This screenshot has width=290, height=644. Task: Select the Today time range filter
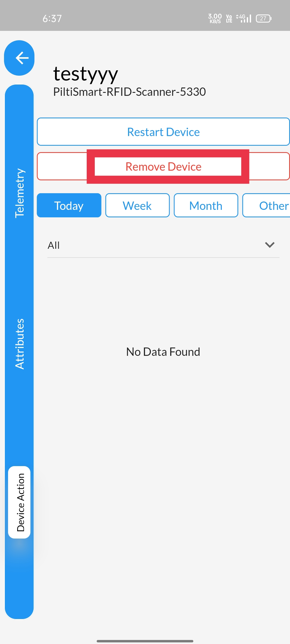click(x=69, y=206)
